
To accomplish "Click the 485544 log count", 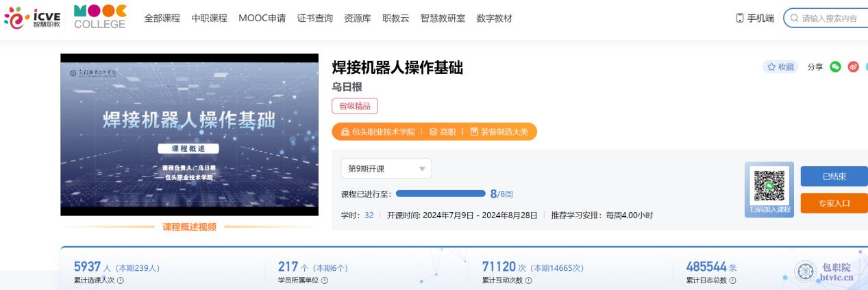I will [706, 267].
